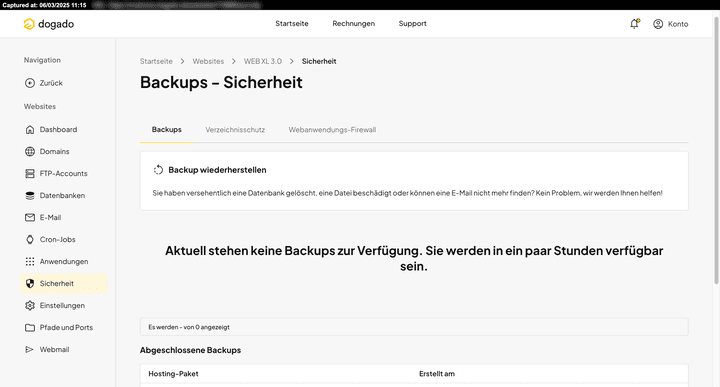The image size is (720, 387).
Task: Click the Abgeschlossene Backups heading
Action: coord(191,350)
